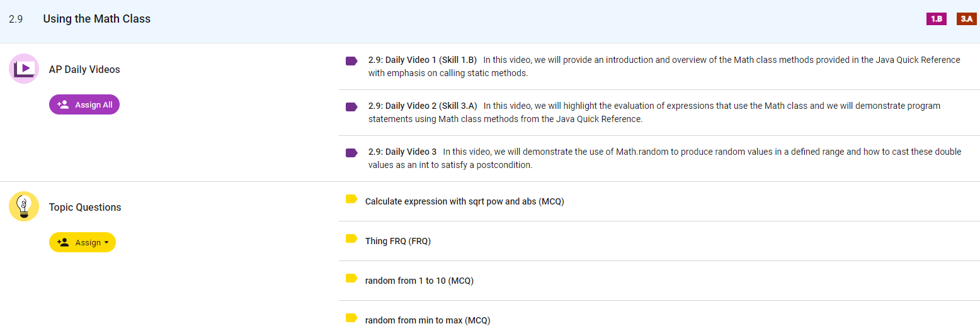Click purple tag icon beside Daily Video 1

coord(351,61)
